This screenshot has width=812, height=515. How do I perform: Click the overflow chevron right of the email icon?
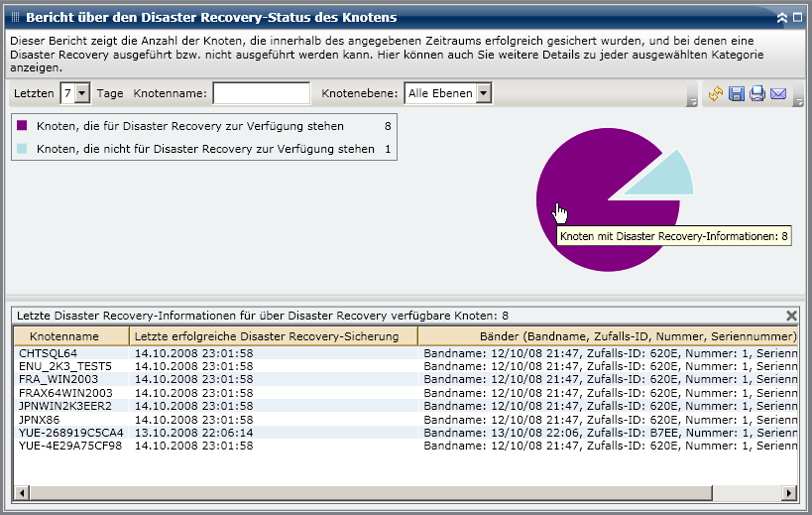tap(799, 102)
